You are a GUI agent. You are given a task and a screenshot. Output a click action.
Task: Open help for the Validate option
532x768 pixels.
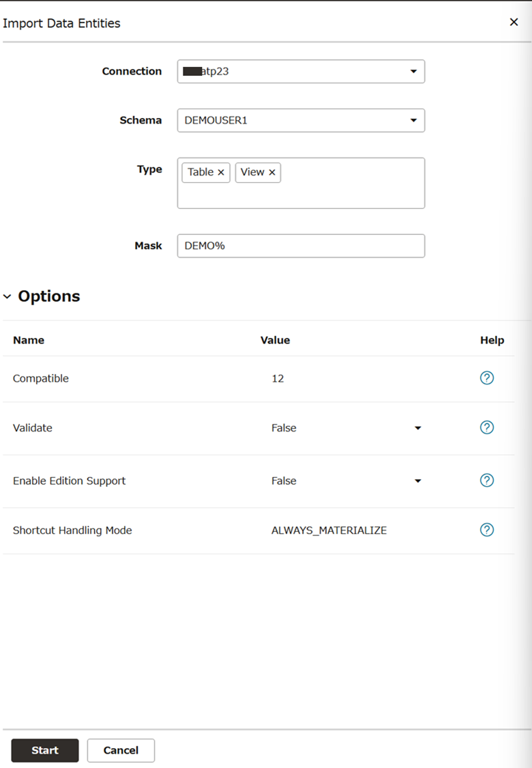(486, 427)
